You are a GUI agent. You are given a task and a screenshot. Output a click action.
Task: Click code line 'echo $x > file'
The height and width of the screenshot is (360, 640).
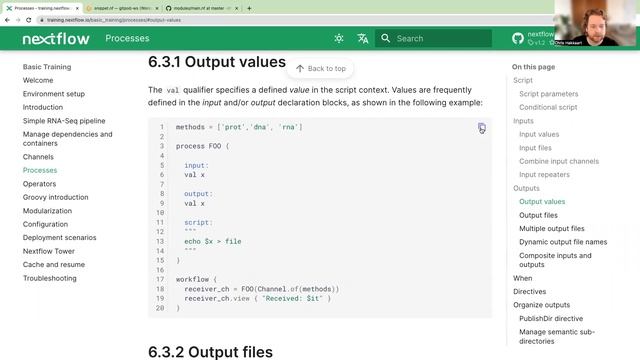click(213, 242)
